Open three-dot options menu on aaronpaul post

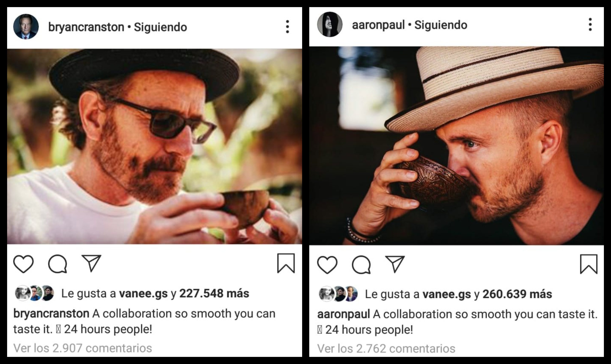tap(590, 25)
